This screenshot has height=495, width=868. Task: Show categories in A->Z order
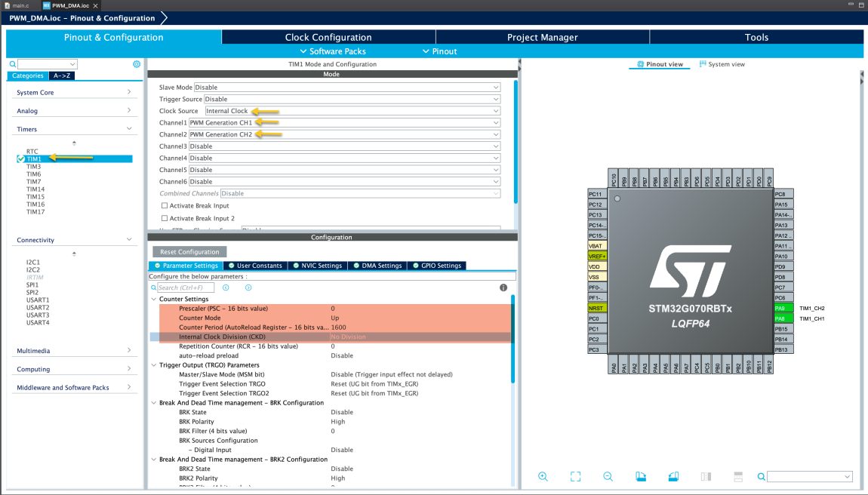pos(62,76)
